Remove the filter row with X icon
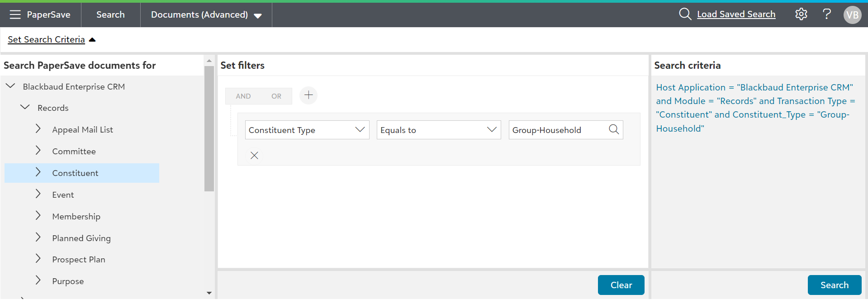This screenshot has width=868, height=304. [254, 156]
